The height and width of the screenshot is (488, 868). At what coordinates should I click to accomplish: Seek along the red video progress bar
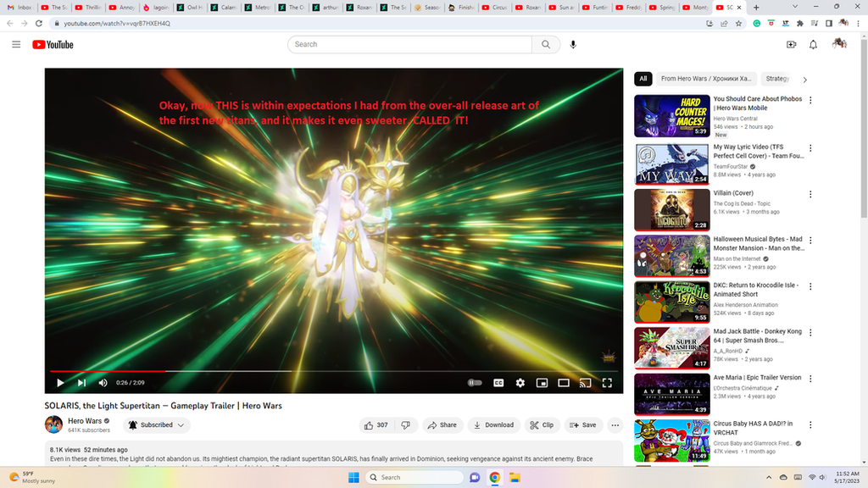click(x=108, y=371)
